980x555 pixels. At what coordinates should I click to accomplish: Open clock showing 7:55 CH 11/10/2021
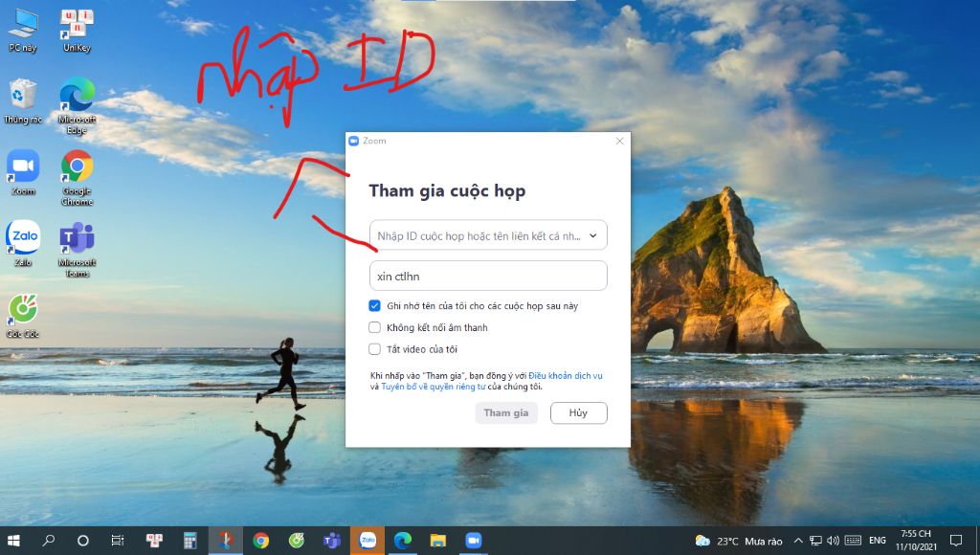(916, 541)
